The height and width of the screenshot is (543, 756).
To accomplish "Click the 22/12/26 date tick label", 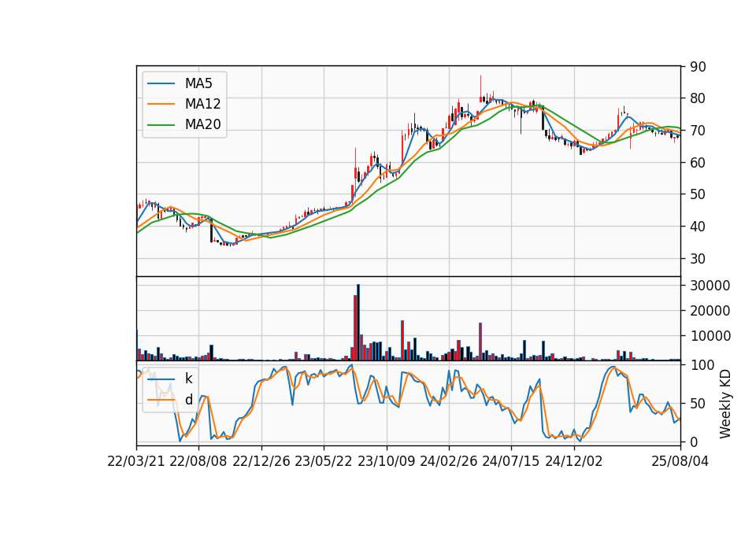I will tap(261, 461).
